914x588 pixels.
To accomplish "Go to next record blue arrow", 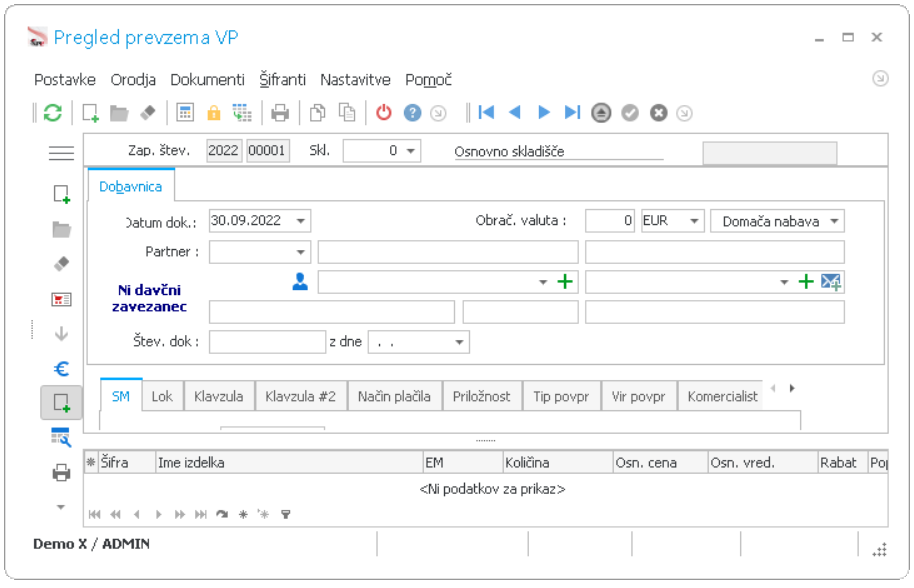I will coord(544,112).
